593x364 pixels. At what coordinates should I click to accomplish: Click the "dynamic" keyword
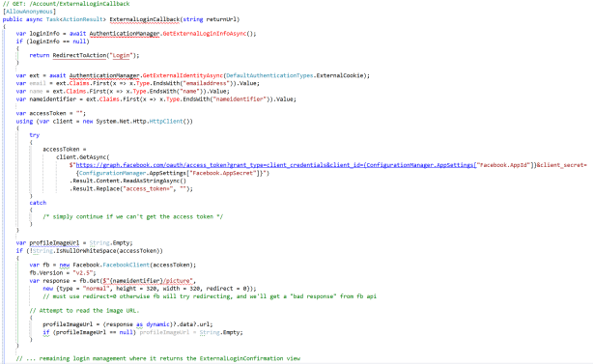pyautogui.click(x=157, y=324)
